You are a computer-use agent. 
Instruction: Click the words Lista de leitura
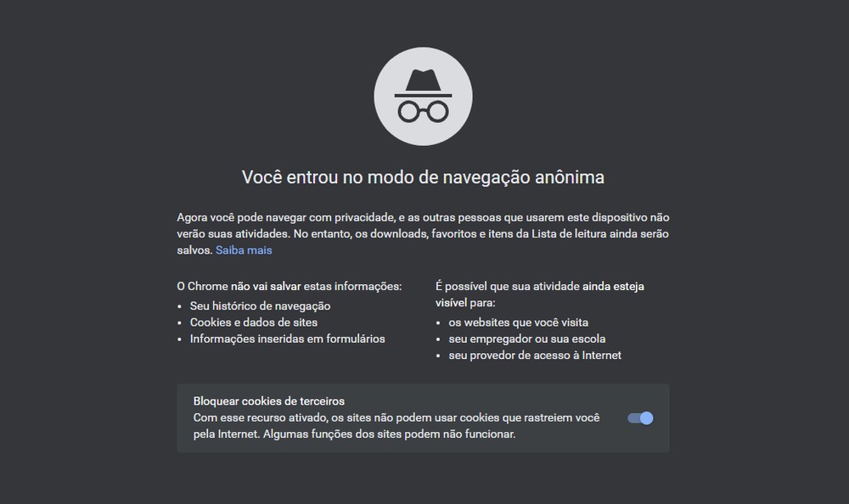pyautogui.click(x=569, y=234)
